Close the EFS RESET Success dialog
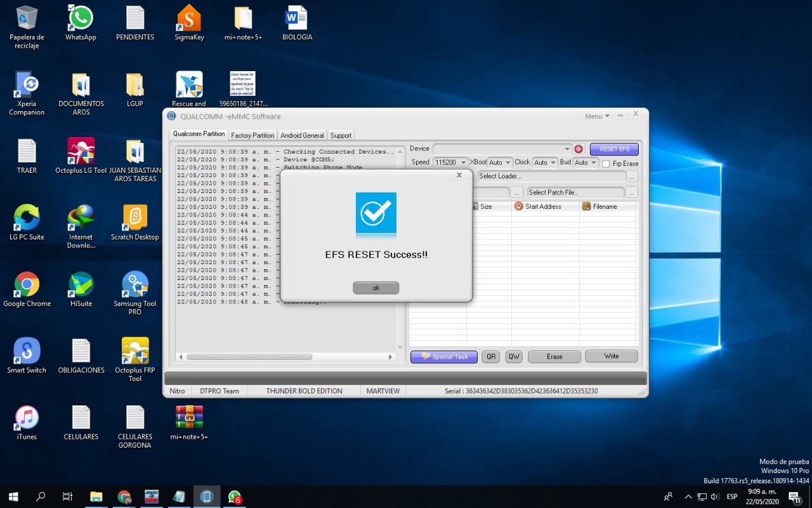Image resolution: width=812 pixels, height=508 pixels. tap(459, 175)
